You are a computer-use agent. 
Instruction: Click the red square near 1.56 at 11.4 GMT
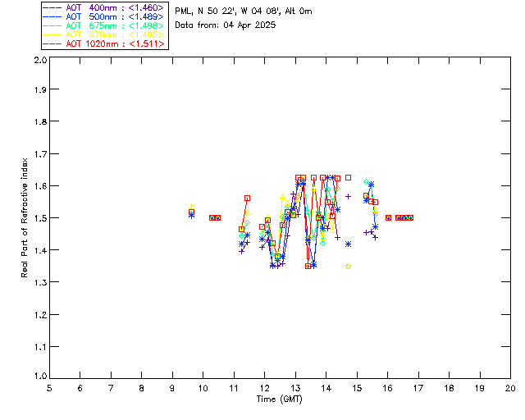[x=247, y=199]
